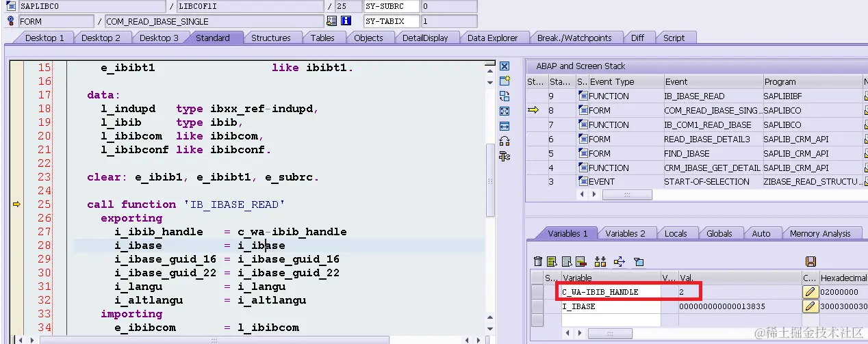Click code line number 25 with breakpoint arrow

click(44, 204)
